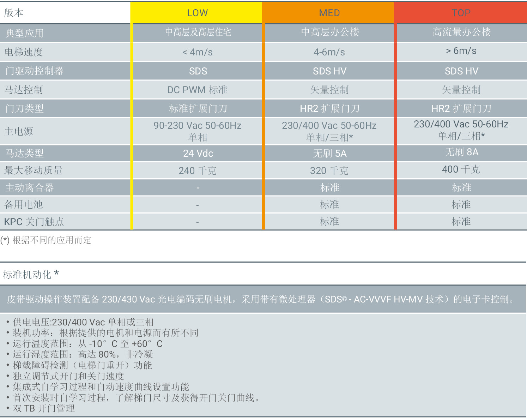Click the 无刷 8A cell

point(461,152)
